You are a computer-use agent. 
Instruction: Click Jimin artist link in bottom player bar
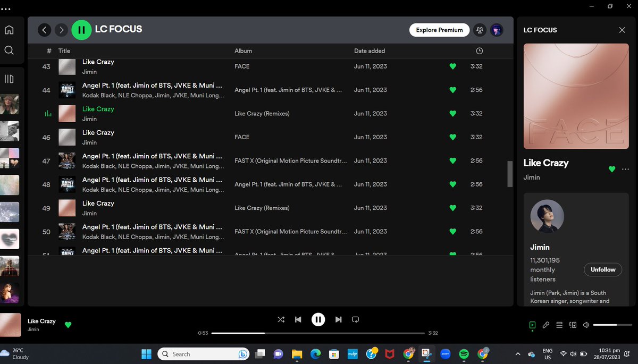point(33,329)
